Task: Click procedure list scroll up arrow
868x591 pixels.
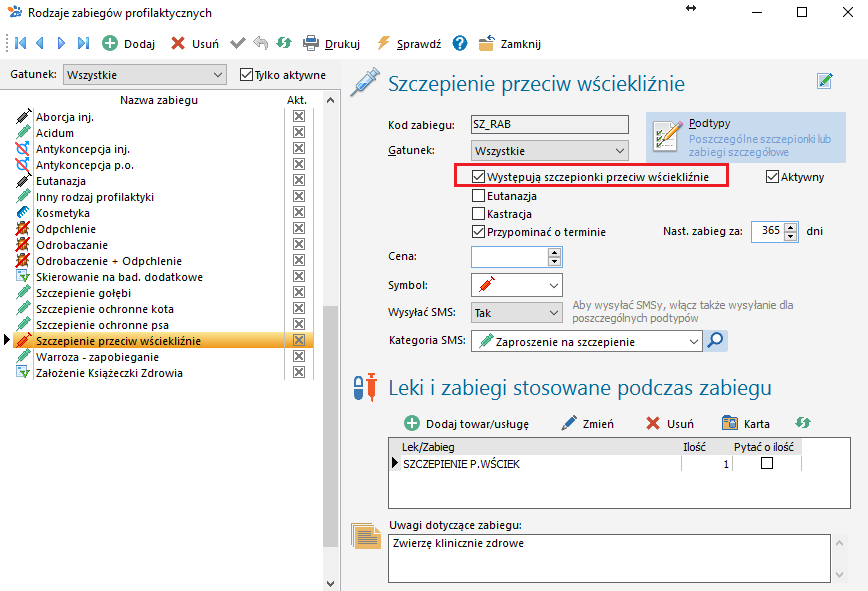Action: (x=330, y=100)
